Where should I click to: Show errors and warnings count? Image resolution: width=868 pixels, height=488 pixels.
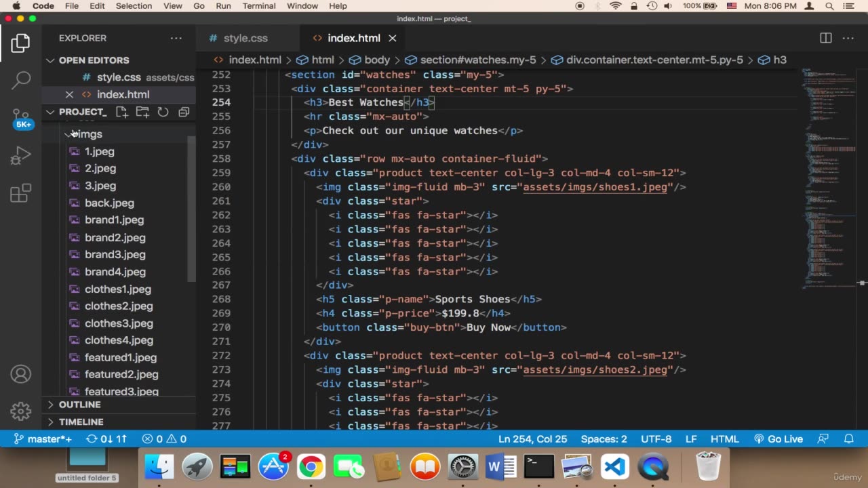click(x=164, y=439)
